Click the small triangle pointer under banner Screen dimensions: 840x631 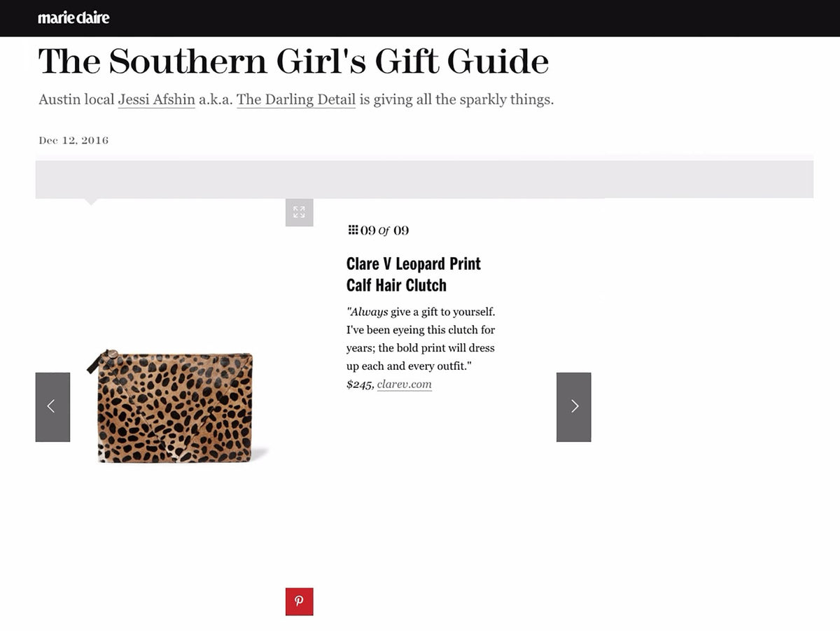pyautogui.click(x=90, y=202)
